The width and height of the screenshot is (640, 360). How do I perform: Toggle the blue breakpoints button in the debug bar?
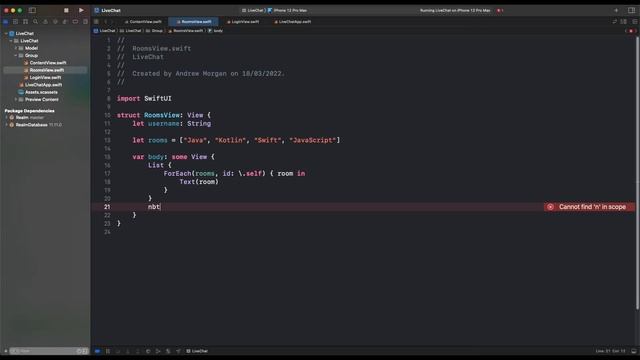coord(98,351)
